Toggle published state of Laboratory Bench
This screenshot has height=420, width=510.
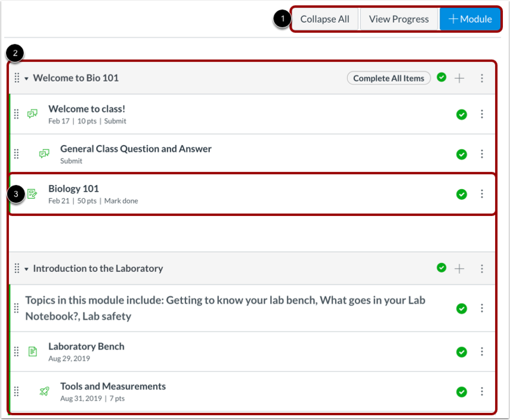pos(462,352)
